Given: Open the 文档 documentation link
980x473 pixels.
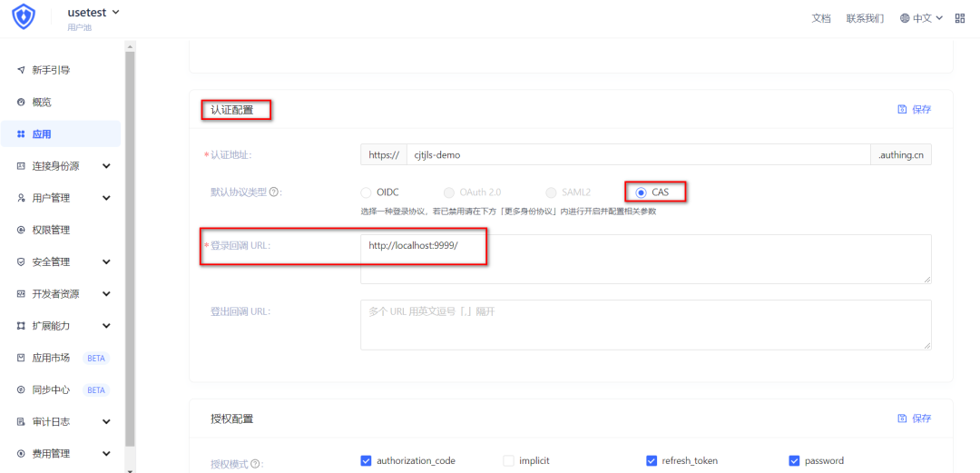Looking at the screenshot, I should pos(820,18).
